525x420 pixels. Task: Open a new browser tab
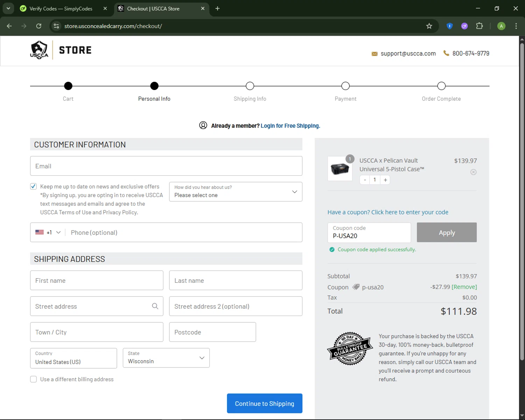(217, 8)
